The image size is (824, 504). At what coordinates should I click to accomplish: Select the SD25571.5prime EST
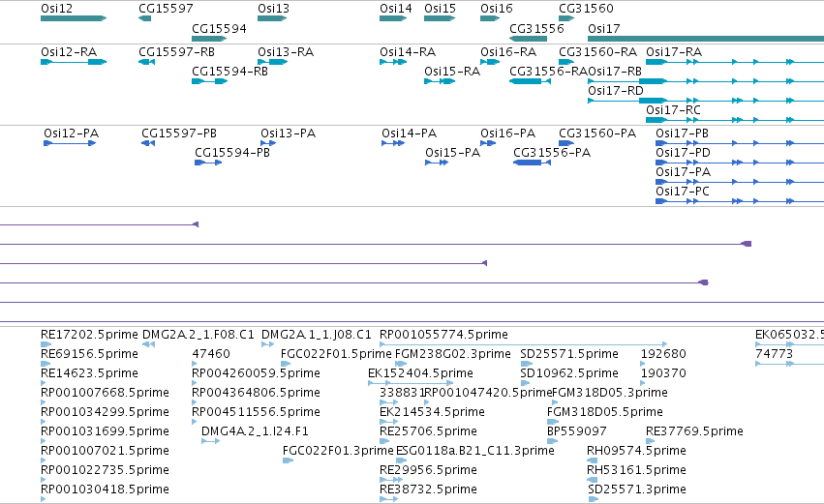coord(527,364)
